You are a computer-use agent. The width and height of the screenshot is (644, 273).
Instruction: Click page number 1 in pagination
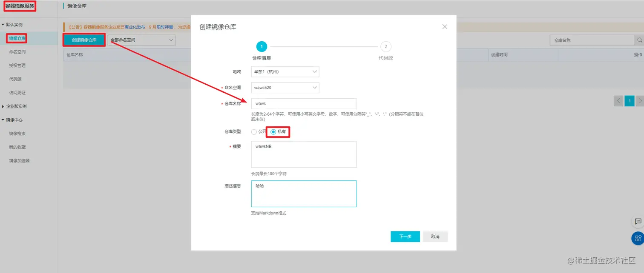click(x=629, y=101)
